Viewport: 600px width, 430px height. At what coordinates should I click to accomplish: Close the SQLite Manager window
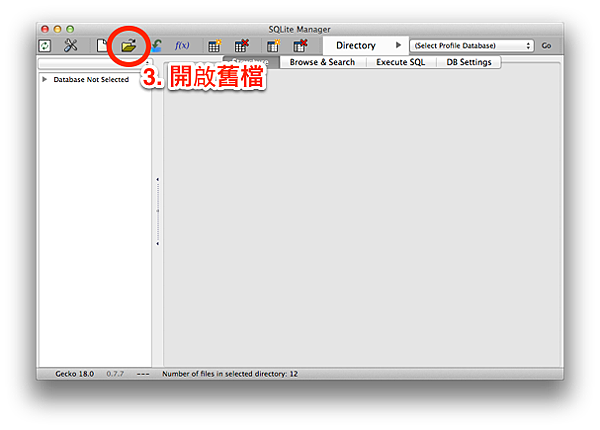[x=45, y=29]
